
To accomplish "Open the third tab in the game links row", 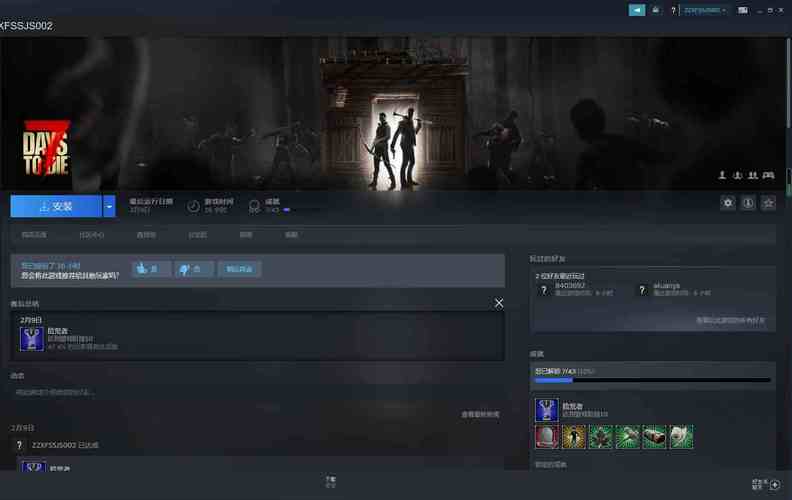I will click(x=146, y=235).
